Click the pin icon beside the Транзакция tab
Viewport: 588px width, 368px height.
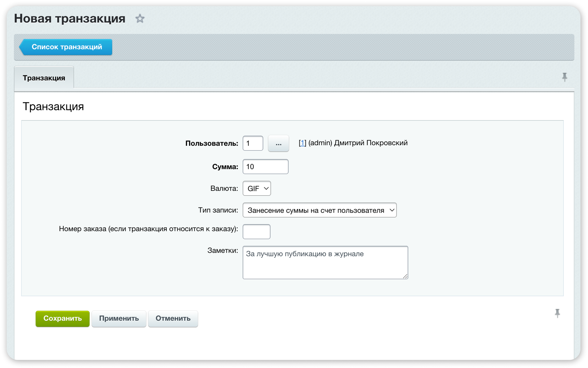pyautogui.click(x=565, y=77)
